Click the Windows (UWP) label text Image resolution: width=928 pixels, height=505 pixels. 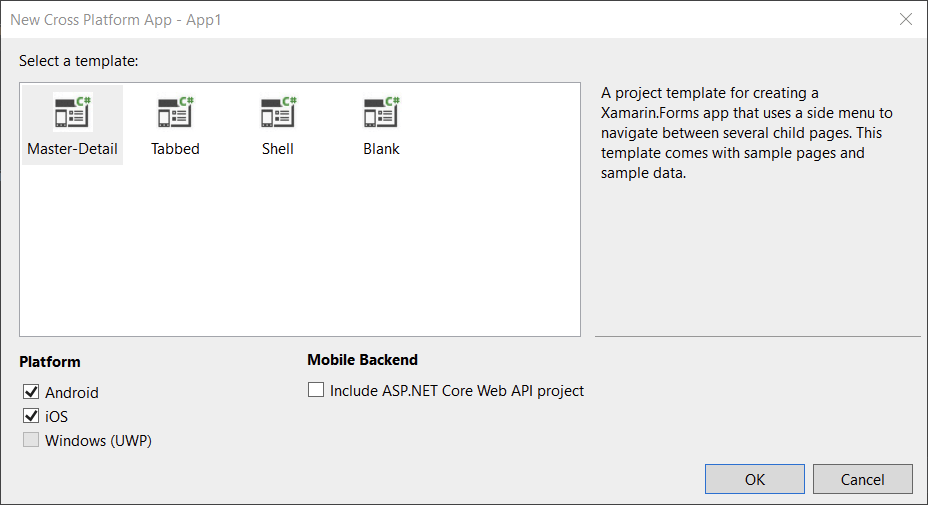coord(98,440)
